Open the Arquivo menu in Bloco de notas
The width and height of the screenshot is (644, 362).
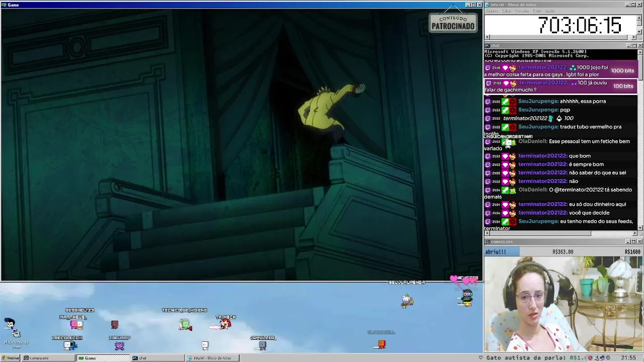492,11
